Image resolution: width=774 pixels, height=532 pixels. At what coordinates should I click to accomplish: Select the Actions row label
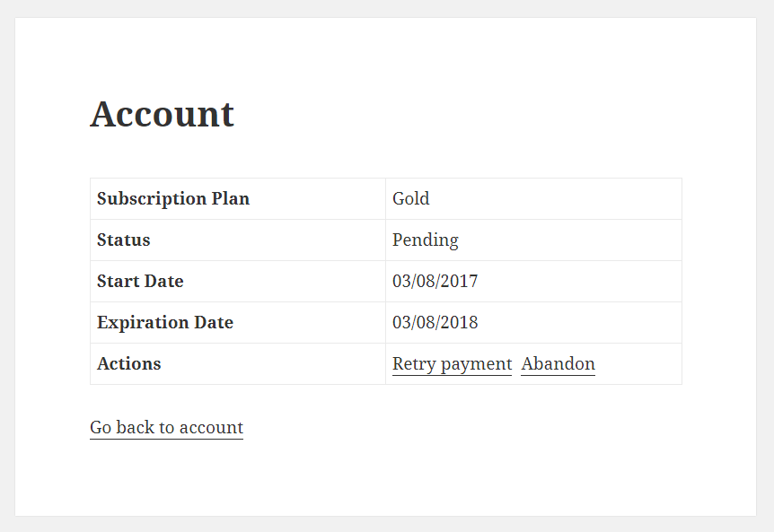click(x=128, y=364)
